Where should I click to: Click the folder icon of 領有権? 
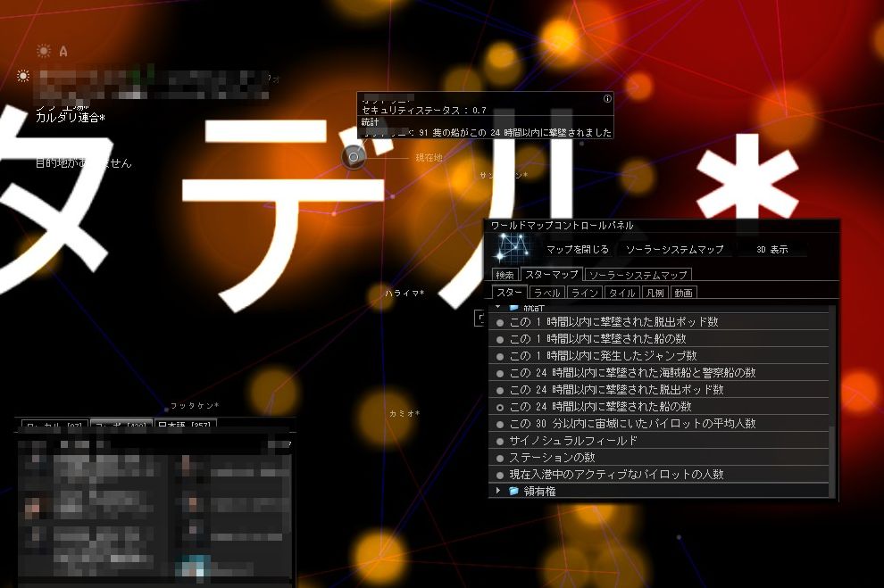(x=513, y=491)
